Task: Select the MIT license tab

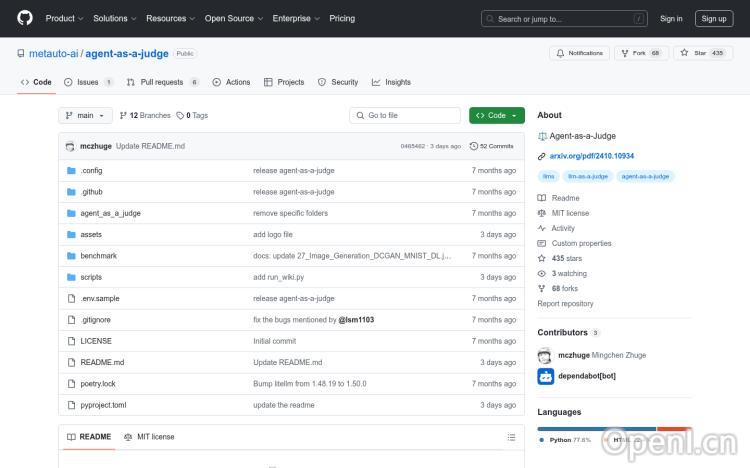Action: click(149, 437)
